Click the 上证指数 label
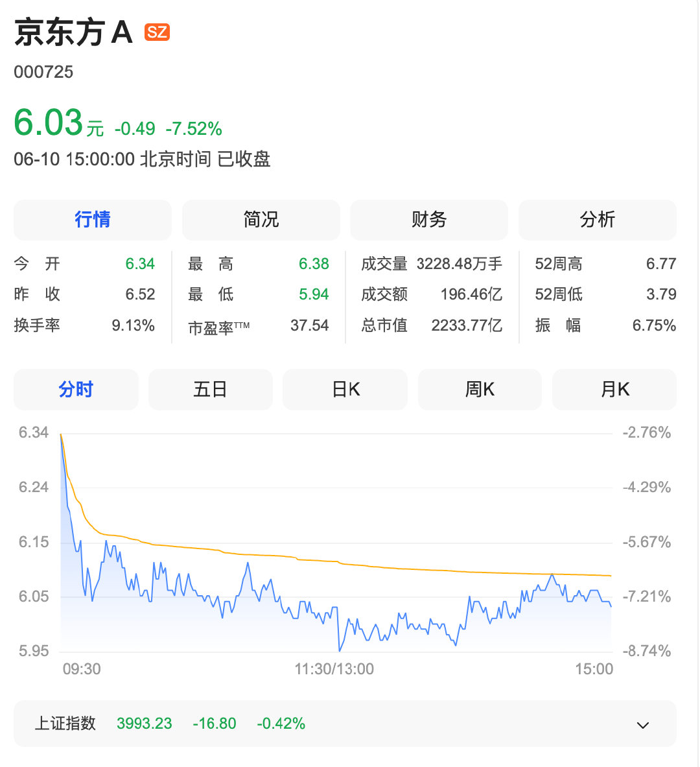Viewport: 700px width, 767px height. 65,724
